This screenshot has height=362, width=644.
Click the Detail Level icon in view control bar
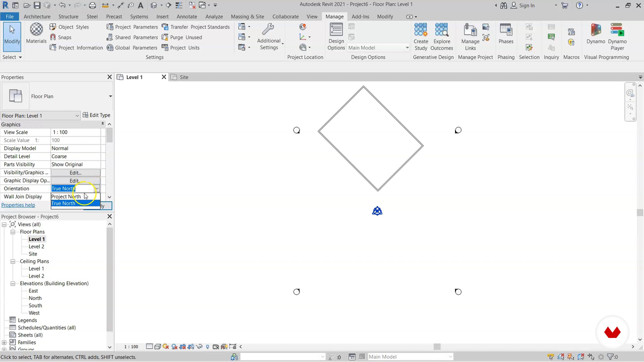[x=149, y=347]
